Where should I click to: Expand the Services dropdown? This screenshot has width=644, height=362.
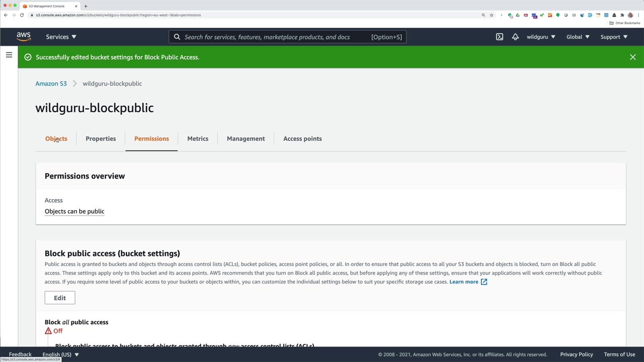61,37
